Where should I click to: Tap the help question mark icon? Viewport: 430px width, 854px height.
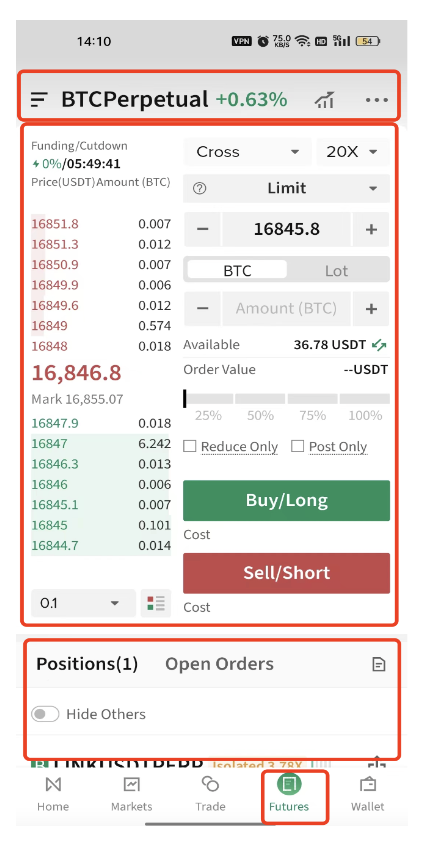tap(200, 188)
